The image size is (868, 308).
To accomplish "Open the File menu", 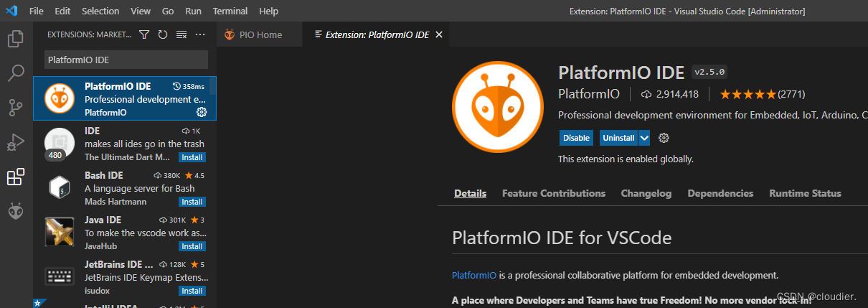I will (37, 11).
